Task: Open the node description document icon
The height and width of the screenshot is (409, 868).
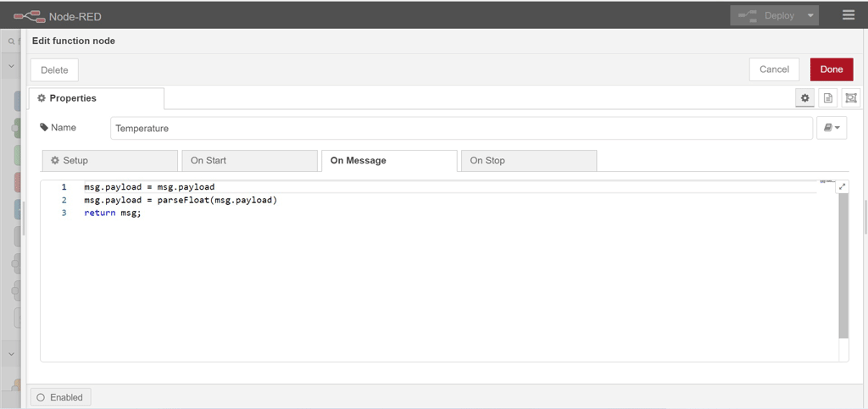Action: [x=828, y=98]
